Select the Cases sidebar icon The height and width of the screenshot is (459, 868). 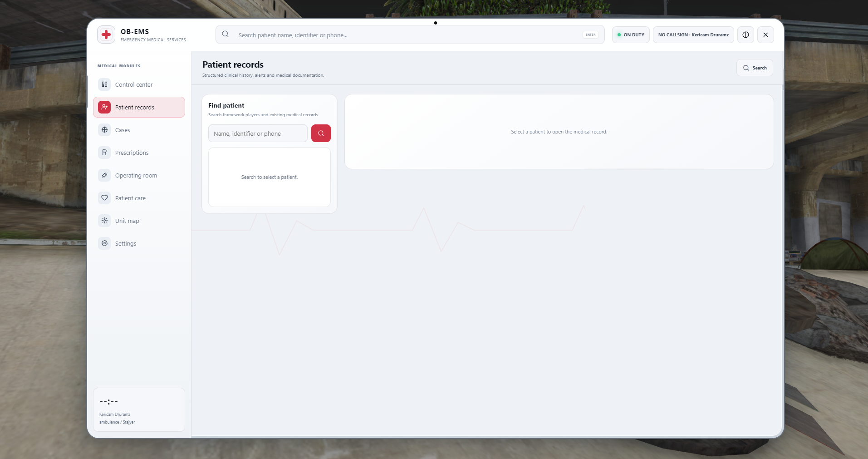(104, 130)
